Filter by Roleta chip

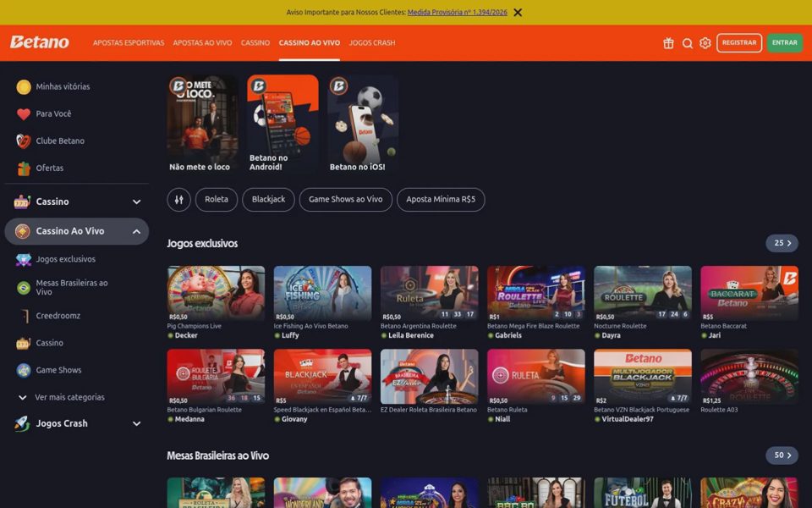coord(217,200)
